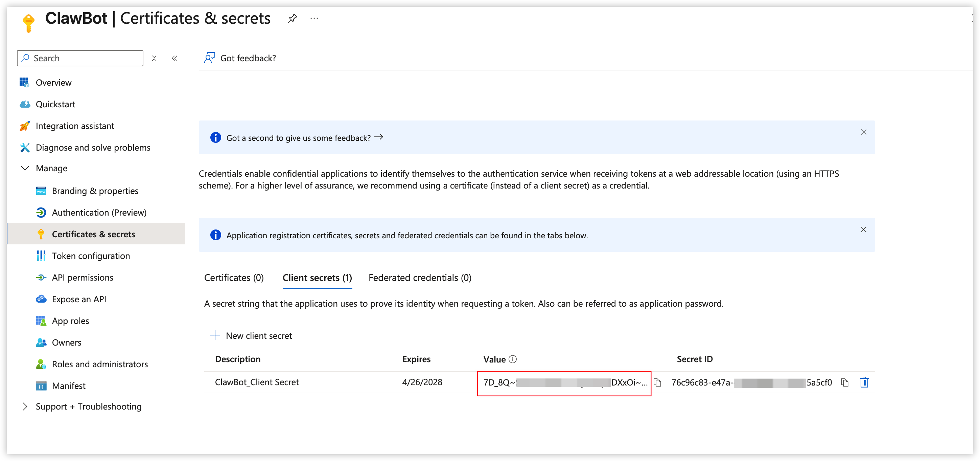
Task: Open the ellipsis more options menu
Action: [x=314, y=18]
